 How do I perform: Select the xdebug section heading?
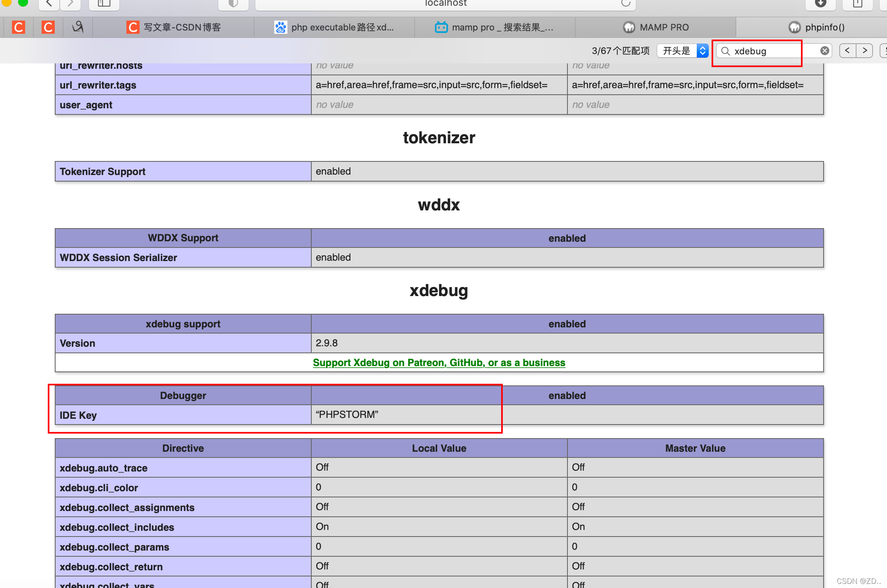439,291
